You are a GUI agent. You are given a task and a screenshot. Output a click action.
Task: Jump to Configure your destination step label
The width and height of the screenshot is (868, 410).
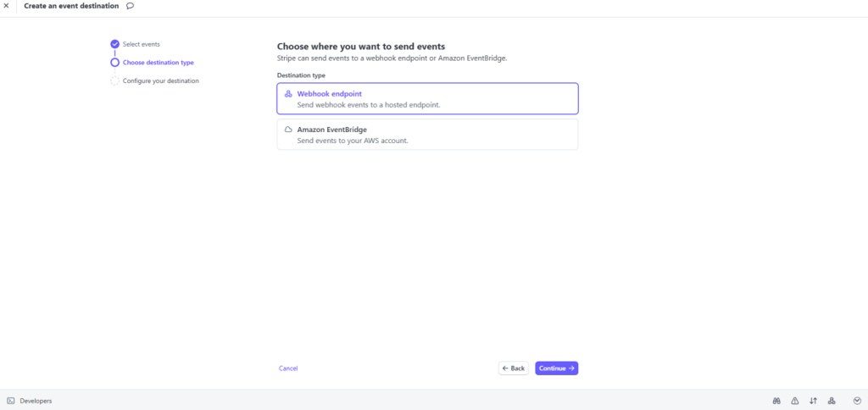(x=161, y=80)
